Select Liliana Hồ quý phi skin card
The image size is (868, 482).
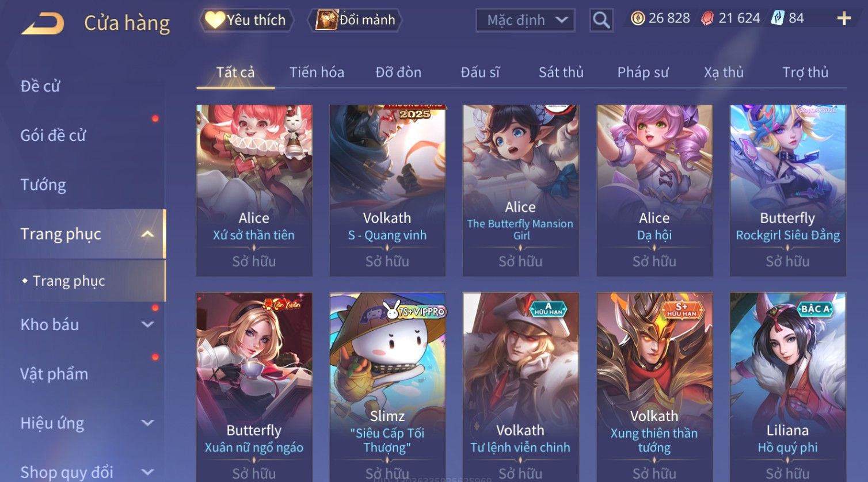tap(787, 387)
